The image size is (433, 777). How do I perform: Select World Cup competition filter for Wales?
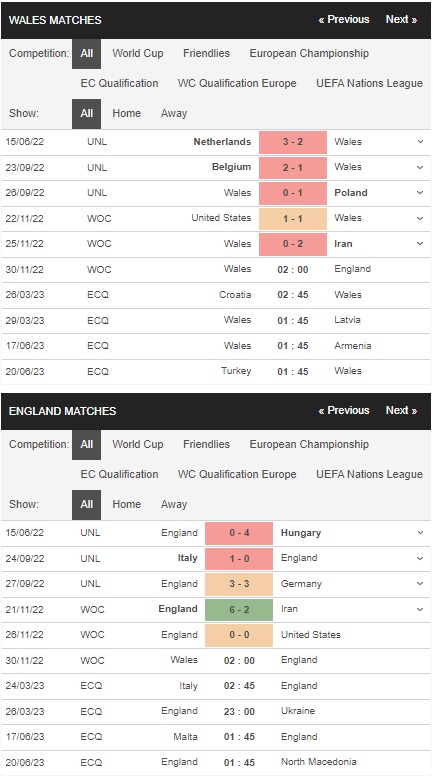[138, 54]
